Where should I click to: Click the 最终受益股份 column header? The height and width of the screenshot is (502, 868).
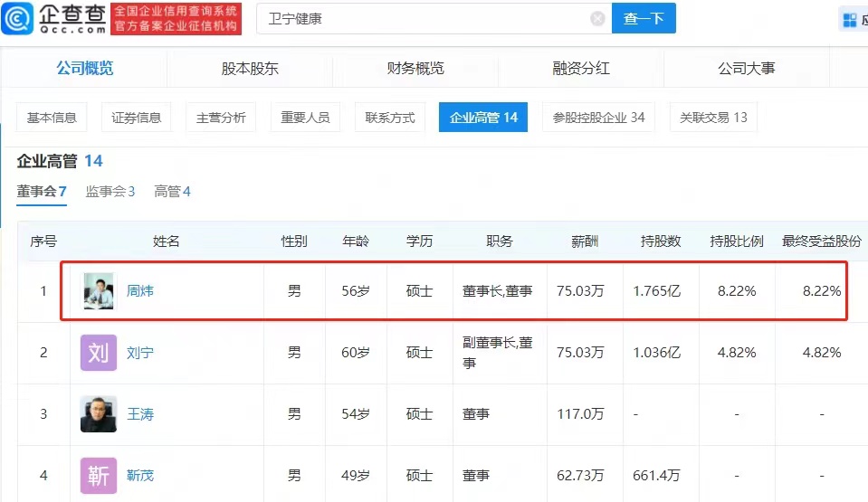tap(822, 242)
